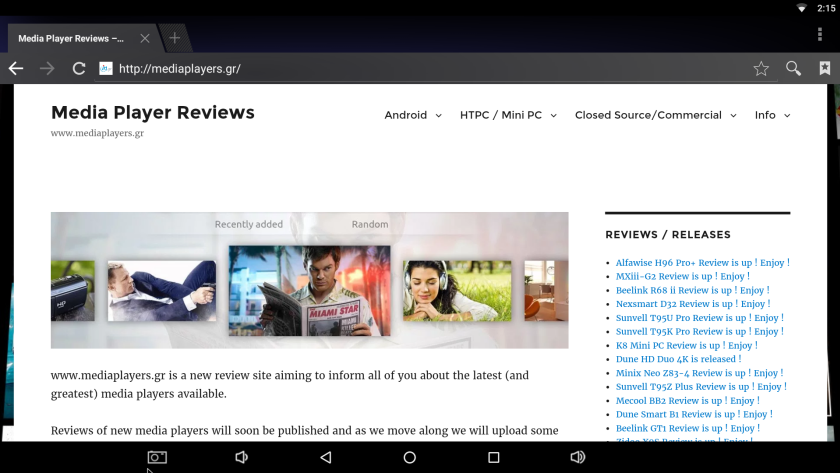Click the REVIEWS / RELEASES heading
The image size is (840, 473).
[668, 235]
